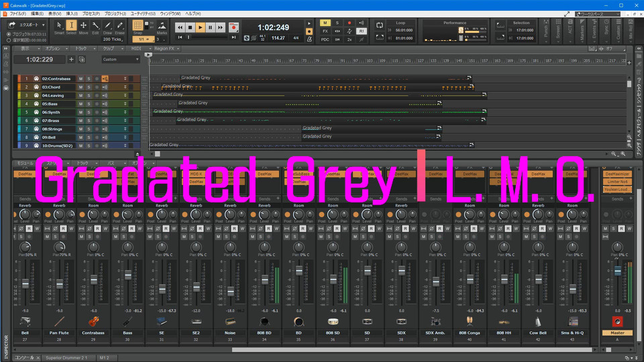Activate the Select tool
Image resolution: width=644 pixels, height=362 pixels.
[x=71, y=26]
